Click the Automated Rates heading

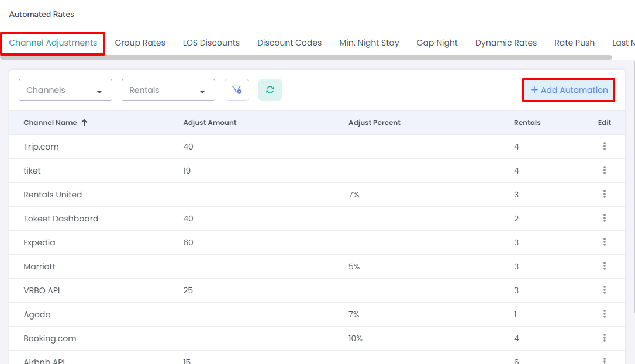pyautogui.click(x=42, y=14)
